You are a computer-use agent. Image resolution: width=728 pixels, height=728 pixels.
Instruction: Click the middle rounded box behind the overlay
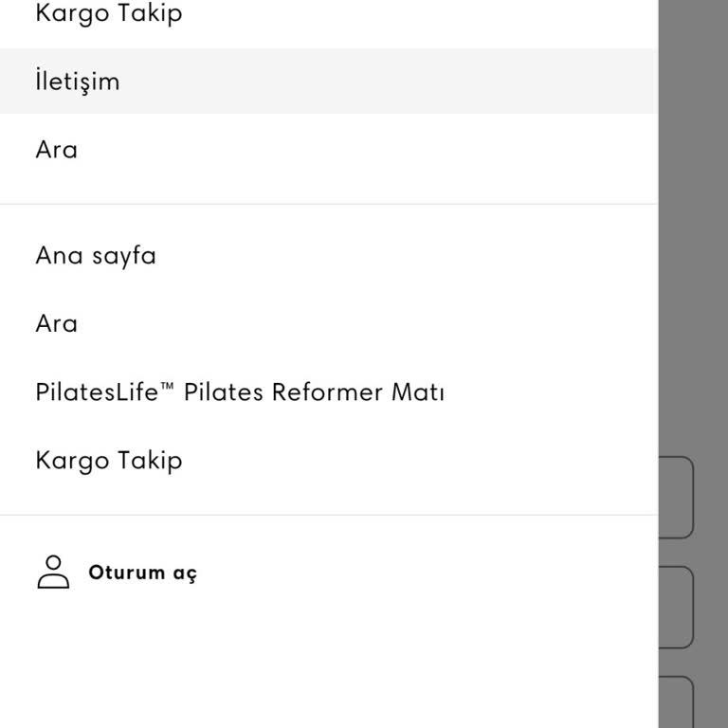coord(677,607)
